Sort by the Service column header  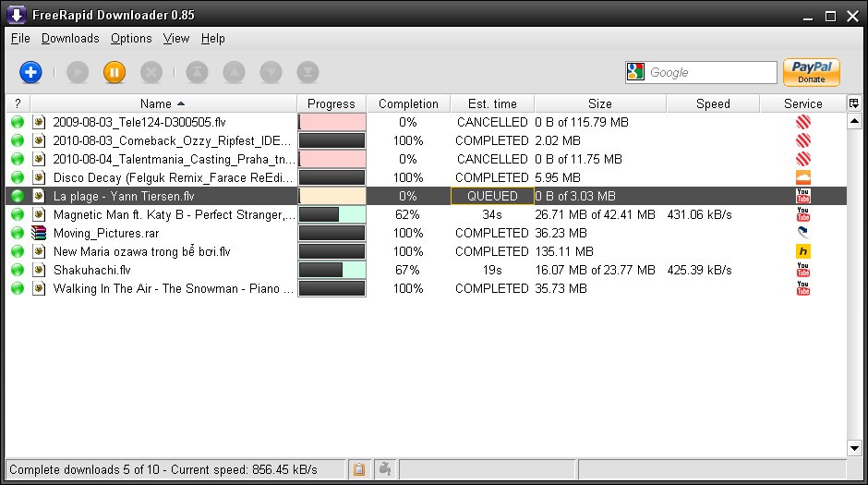[802, 103]
